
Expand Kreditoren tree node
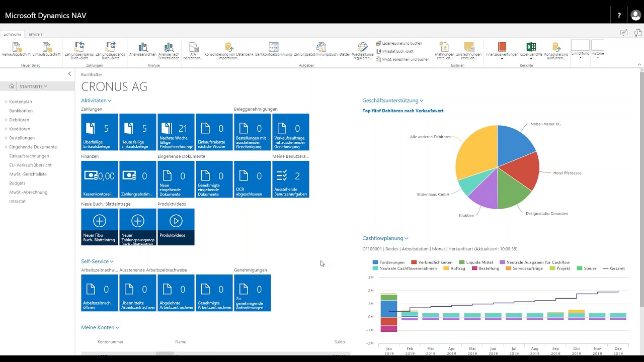tap(7, 129)
